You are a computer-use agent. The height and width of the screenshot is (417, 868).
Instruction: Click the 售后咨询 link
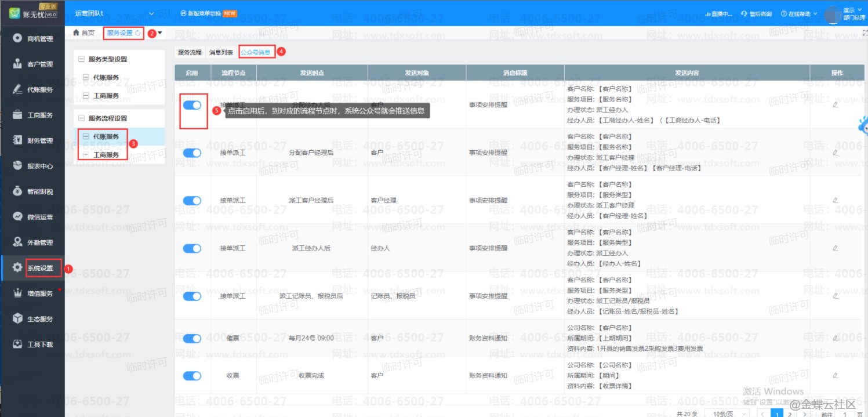tap(757, 13)
